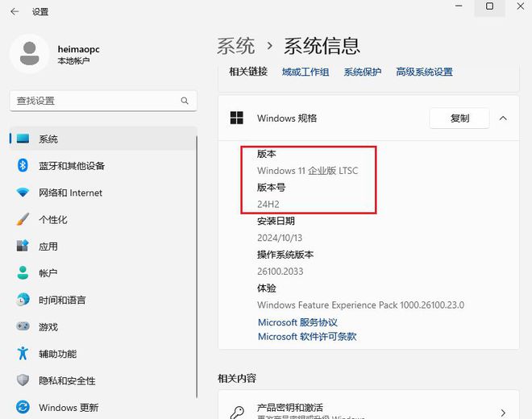Open the heimaopc user avatar

tap(30, 54)
